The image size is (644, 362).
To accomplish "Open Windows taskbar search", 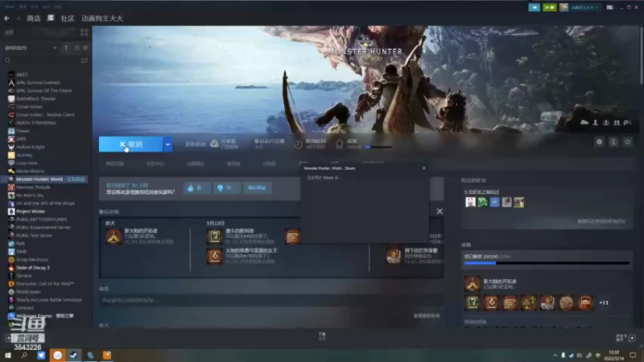I will pyautogui.click(x=24, y=356).
